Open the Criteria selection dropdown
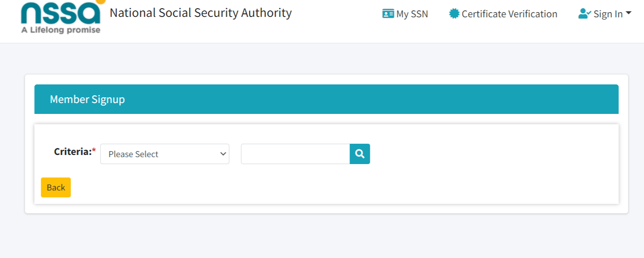 tap(165, 154)
